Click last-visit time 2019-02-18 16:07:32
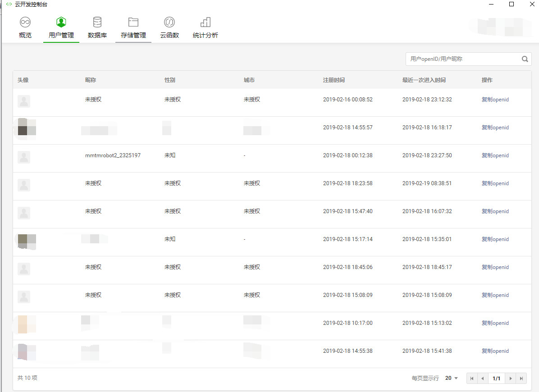The image size is (539, 392). click(427, 211)
